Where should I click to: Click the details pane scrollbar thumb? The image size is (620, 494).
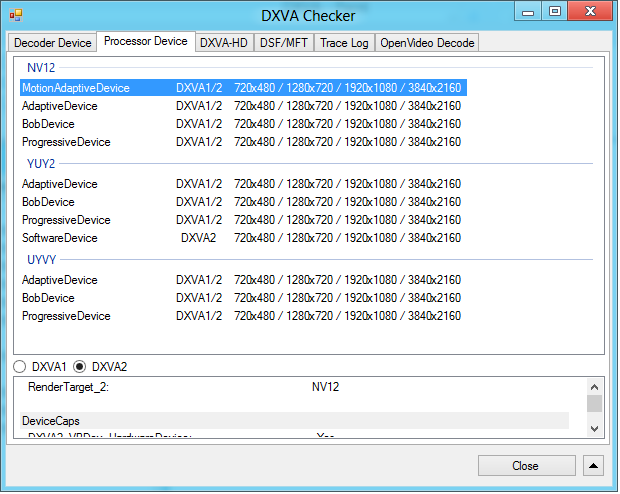(x=594, y=404)
